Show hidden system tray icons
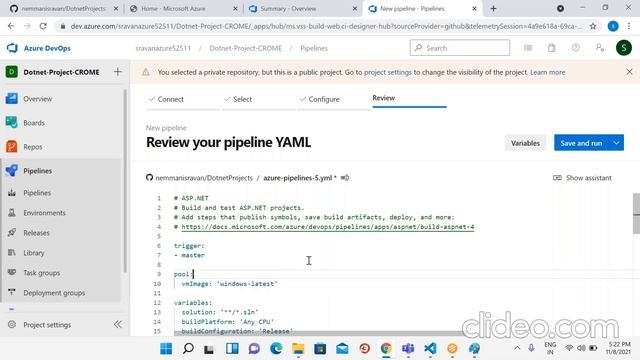The image size is (640, 360). pos(517,348)
